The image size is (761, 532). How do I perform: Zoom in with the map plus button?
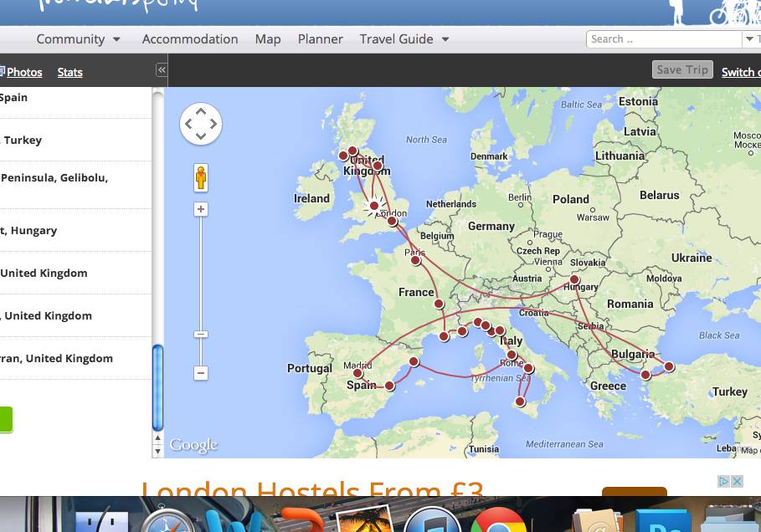201,209
